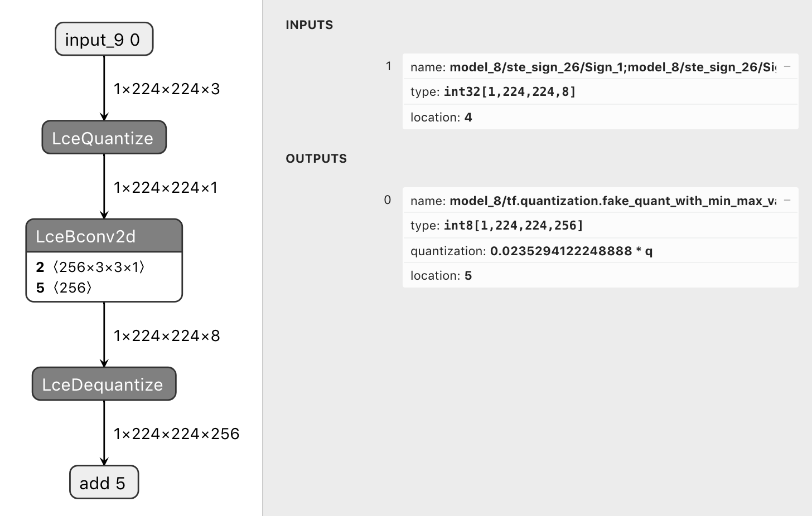This screenshot has width=812, height=516.
Task: Click attribute 5 〈256〉 in LceBconv2d
Action: [64, 288]
